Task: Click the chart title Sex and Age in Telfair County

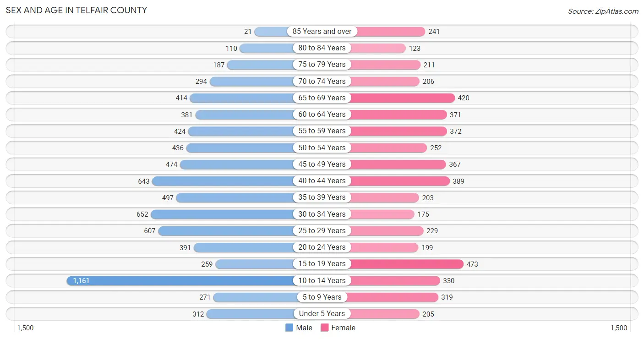Action: [x=76, y=10]
